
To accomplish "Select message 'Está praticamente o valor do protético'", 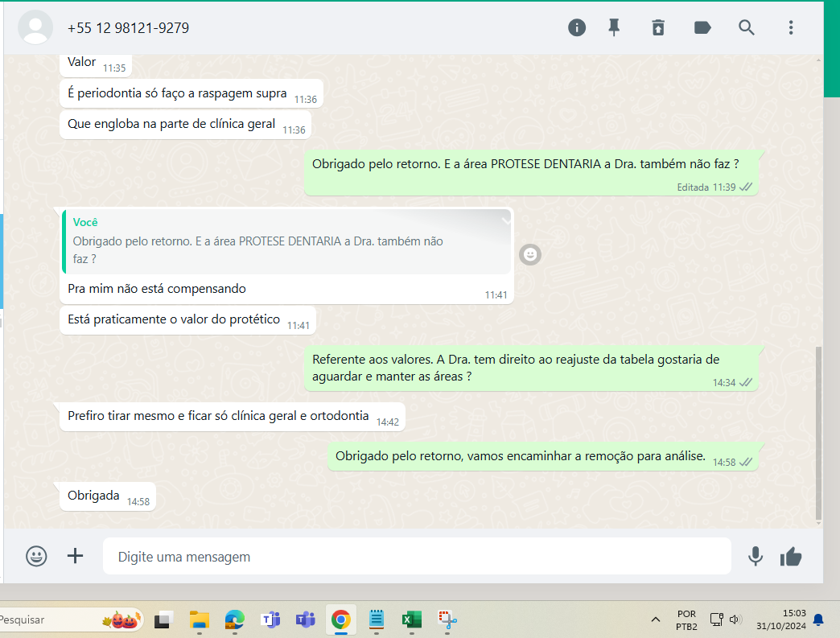I will pos(187,320).
